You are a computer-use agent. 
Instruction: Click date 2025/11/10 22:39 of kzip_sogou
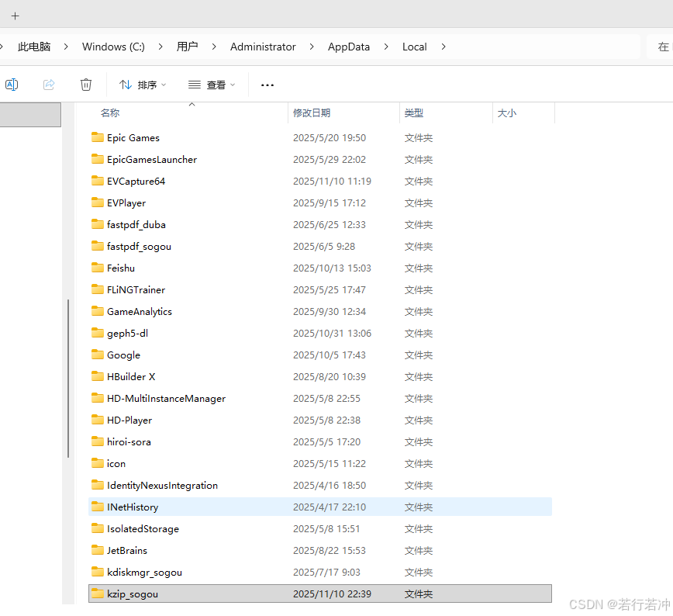[x=332, y=594]
